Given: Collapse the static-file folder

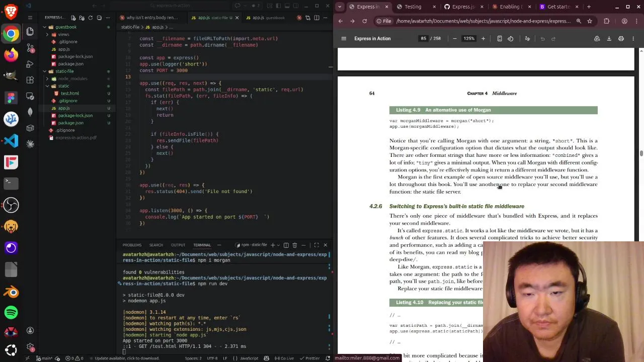Looking at the screenshot, I should coord(64,71).
